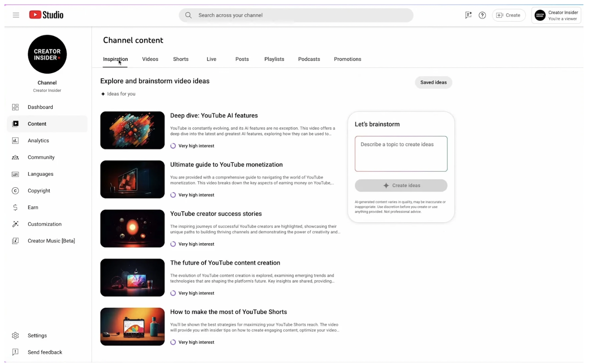Click title Ultimate guide to YouTube monetization
This screenshot has width=592, height=364.
coord(226,164)
